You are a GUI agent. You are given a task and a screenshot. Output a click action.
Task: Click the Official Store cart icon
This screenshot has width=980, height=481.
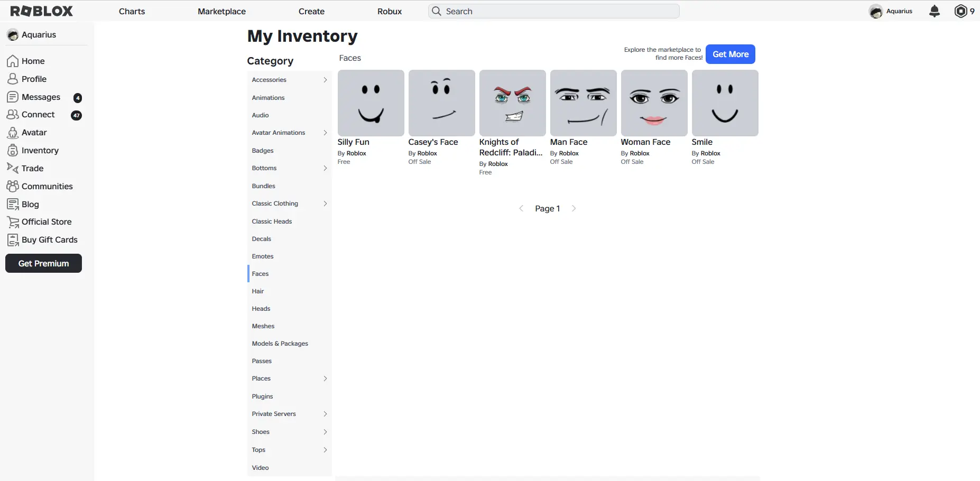click(x=13, y=222)
